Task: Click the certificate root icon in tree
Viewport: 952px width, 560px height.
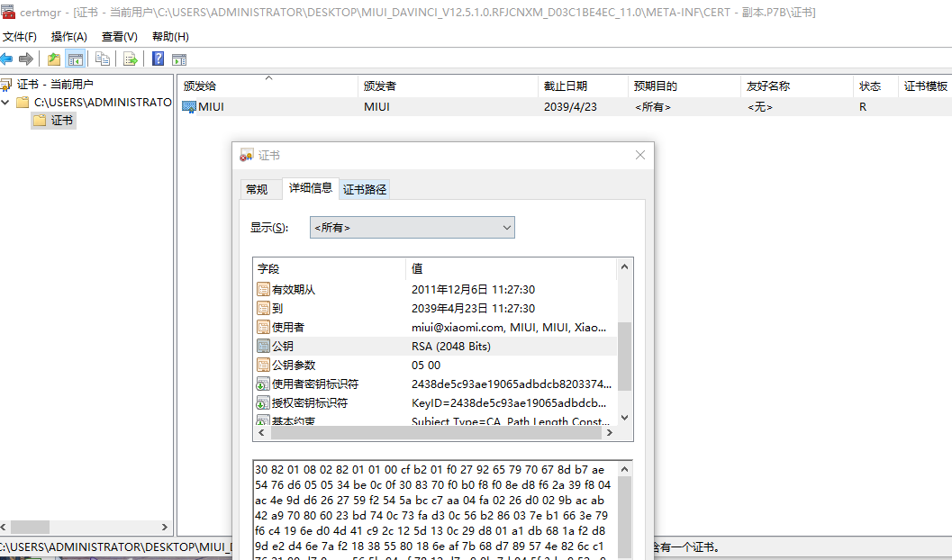Action: 6,85
